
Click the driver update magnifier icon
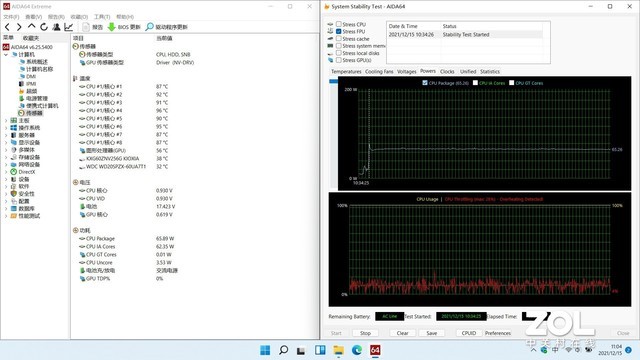[x=149, y=27]
